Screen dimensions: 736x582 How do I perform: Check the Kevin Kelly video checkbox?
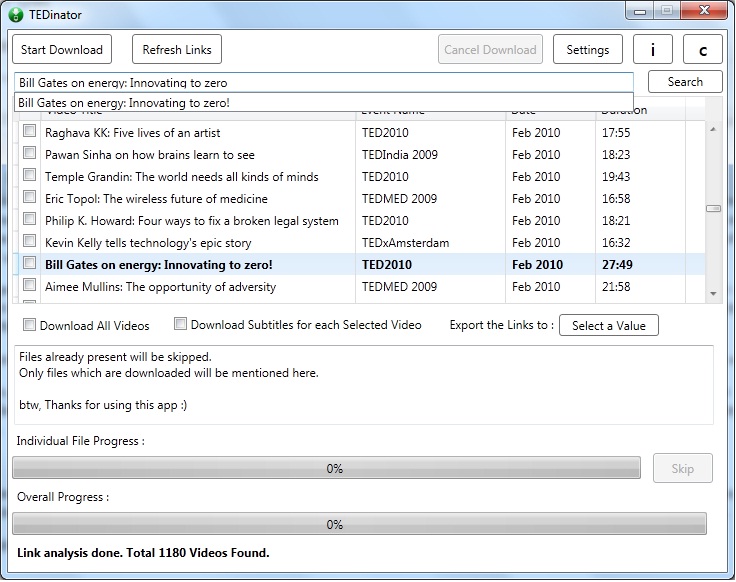[30, 241]
